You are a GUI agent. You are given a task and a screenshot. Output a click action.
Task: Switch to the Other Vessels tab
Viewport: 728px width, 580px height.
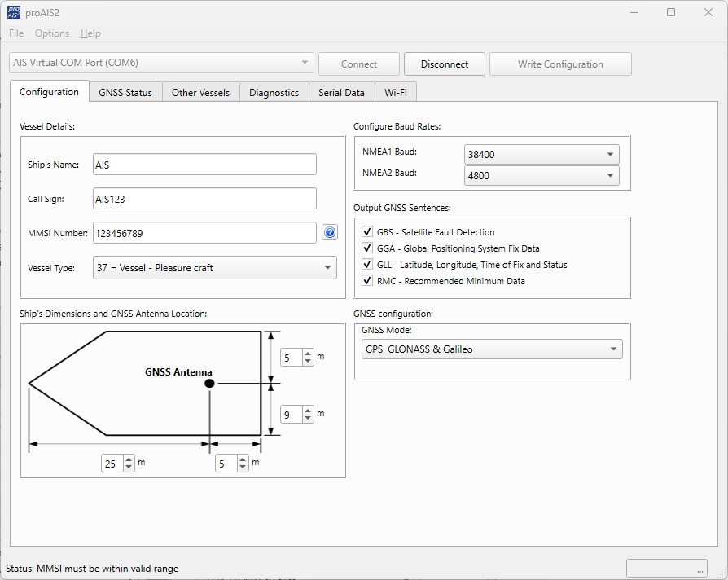click(x=200, y=92)
